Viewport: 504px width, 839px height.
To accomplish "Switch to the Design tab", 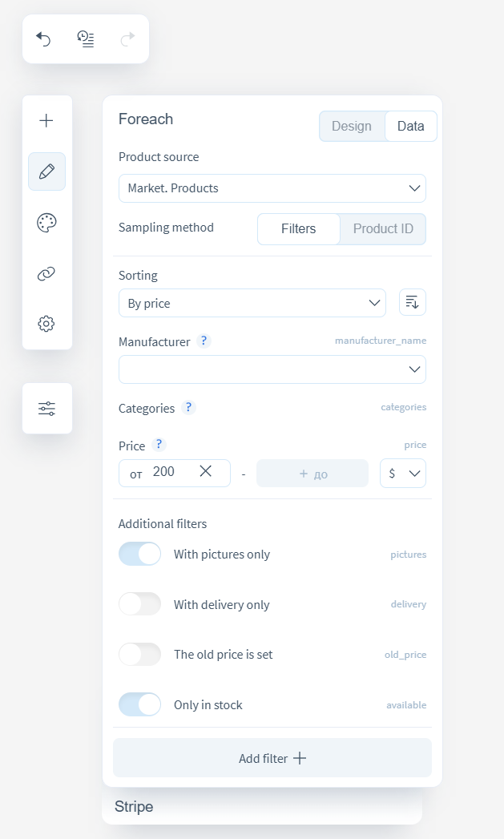I will point(352,127).
